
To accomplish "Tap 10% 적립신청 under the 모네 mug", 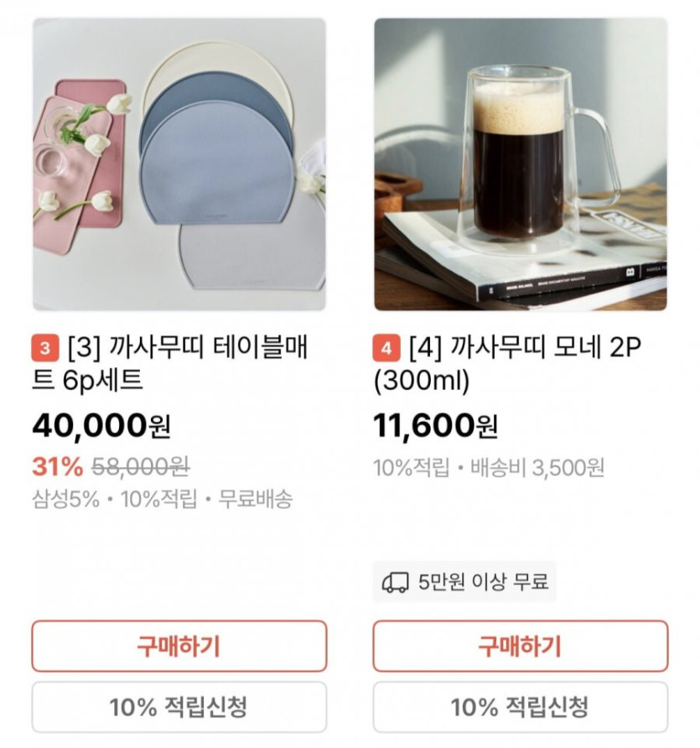I will click(x=520, y=707).
